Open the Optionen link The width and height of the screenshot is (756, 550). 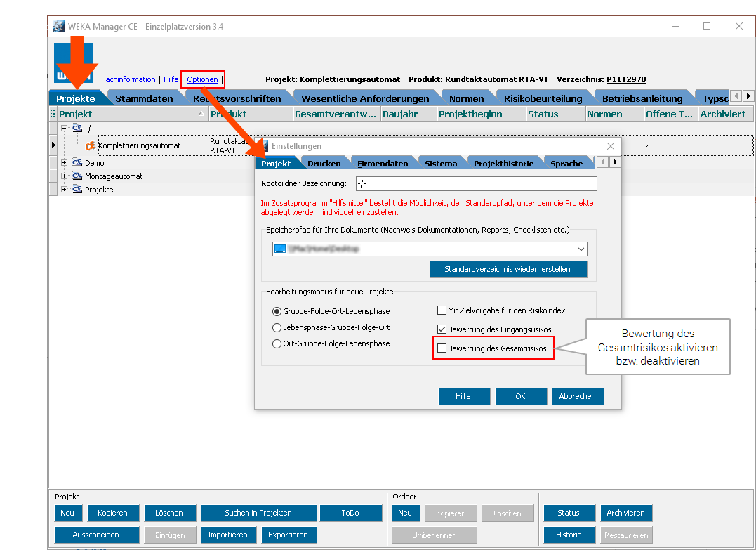202,79
